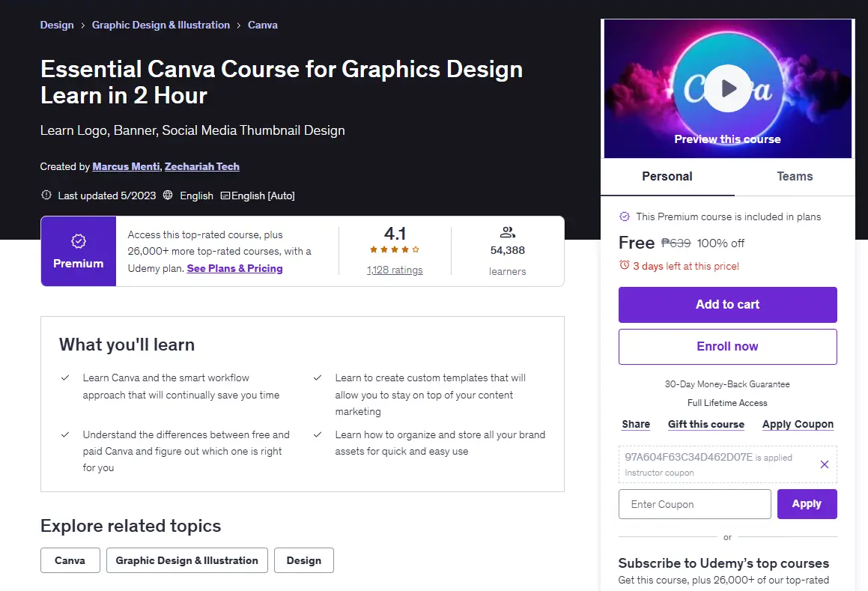
Task: Click the star rating icons
Action: point(395,249)
